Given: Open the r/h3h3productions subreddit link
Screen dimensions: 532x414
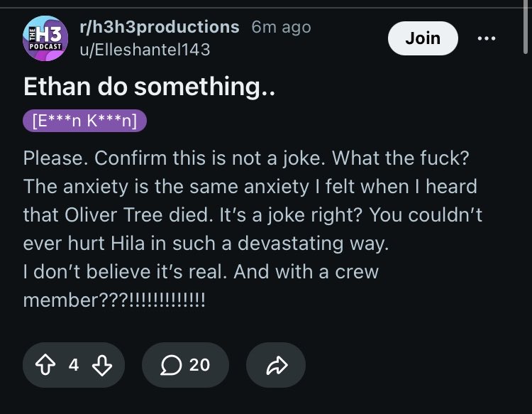Looking at the screenshot, I should point(160,27).
